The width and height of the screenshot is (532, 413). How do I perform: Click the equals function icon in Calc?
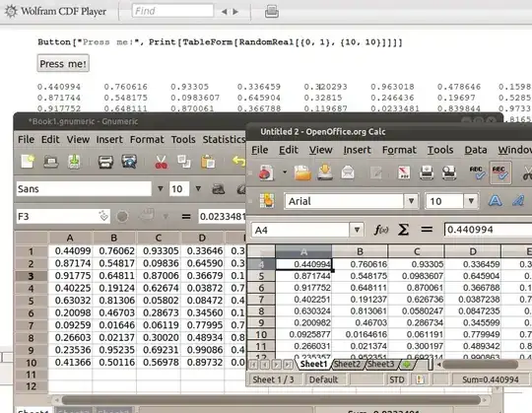coord(427,230)
